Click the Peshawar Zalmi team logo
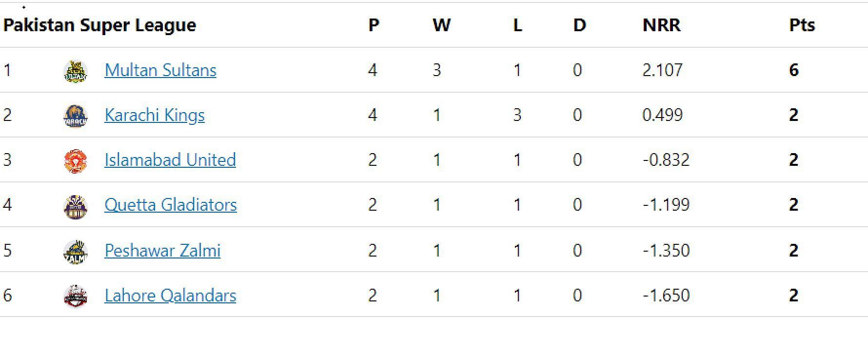This screenshot has height=337, width=868. (76, 252)
